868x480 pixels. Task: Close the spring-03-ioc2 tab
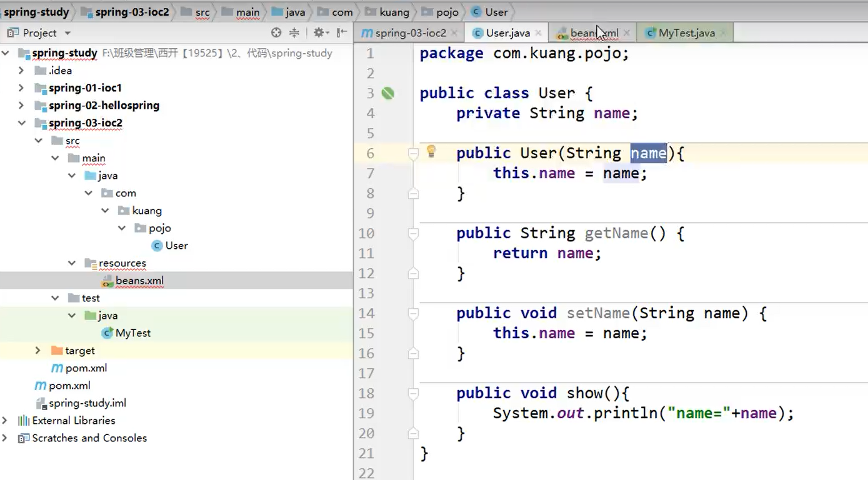(x=455, y=33)
